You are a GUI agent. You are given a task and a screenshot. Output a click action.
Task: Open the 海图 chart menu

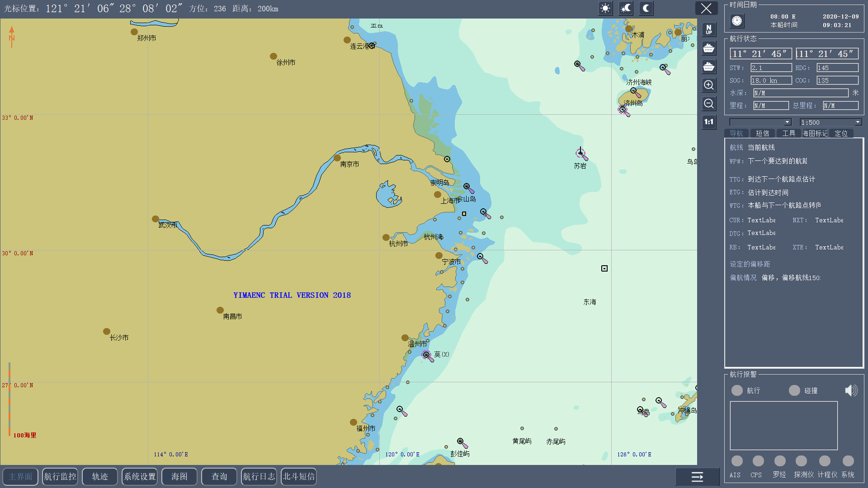[179, 477]
